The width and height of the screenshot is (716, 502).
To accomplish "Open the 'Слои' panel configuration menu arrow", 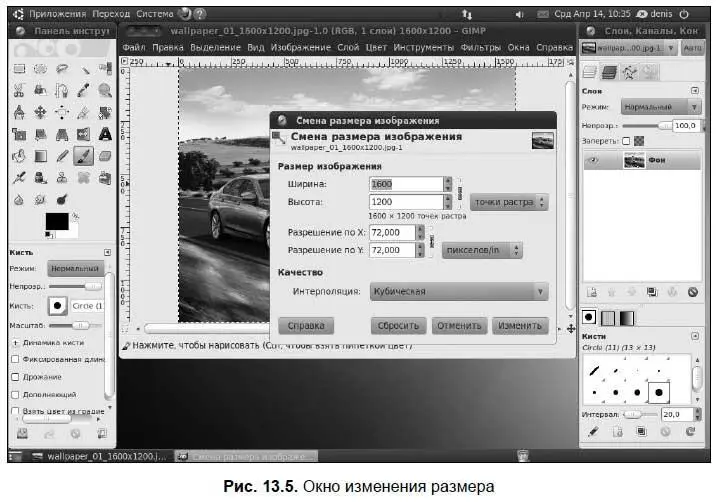I will pos(695,90).
